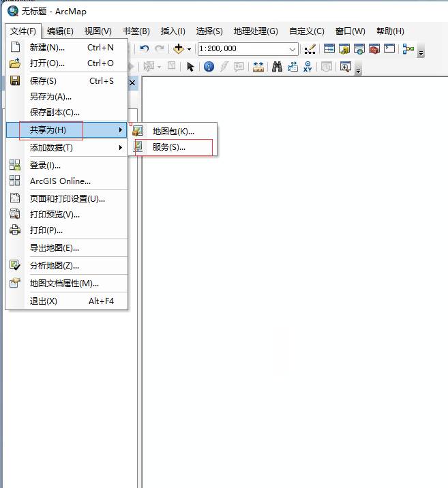Screen dimensions: 448x488
Task: Open the 窗口(W) menu
Action: coord(350,31)
